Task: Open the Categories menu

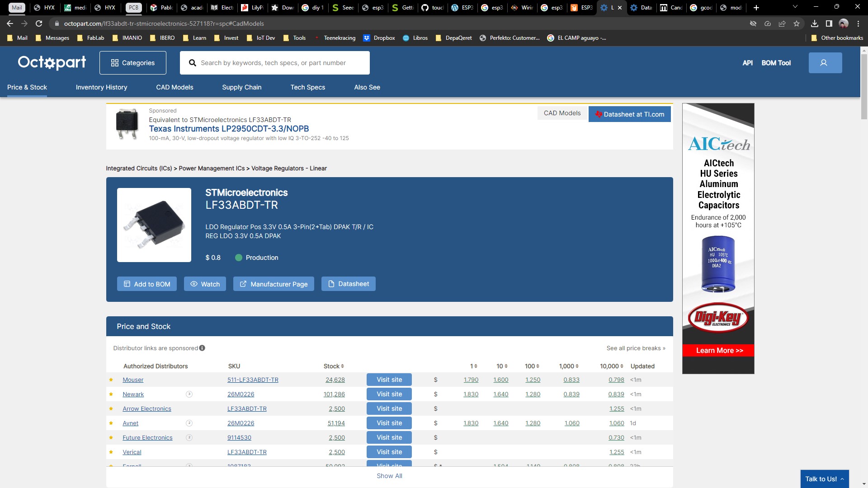Action: (133, 63)
